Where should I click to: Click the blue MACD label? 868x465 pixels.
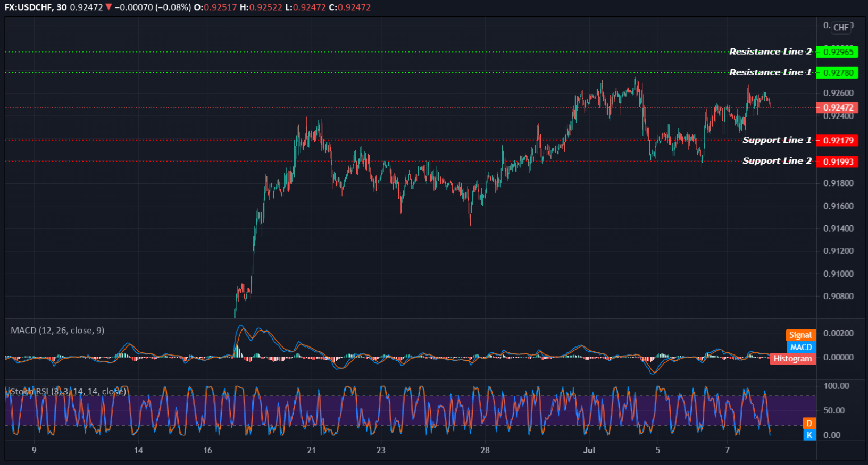(x=800, y=347)
